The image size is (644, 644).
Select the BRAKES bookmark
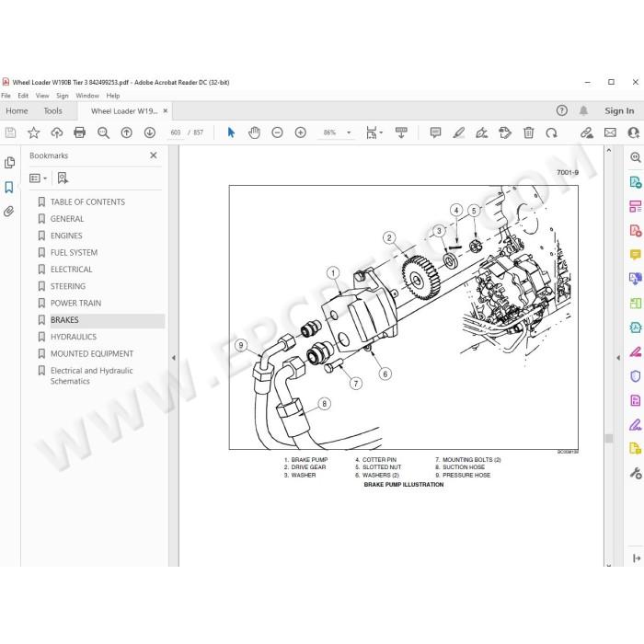[64, 320]
